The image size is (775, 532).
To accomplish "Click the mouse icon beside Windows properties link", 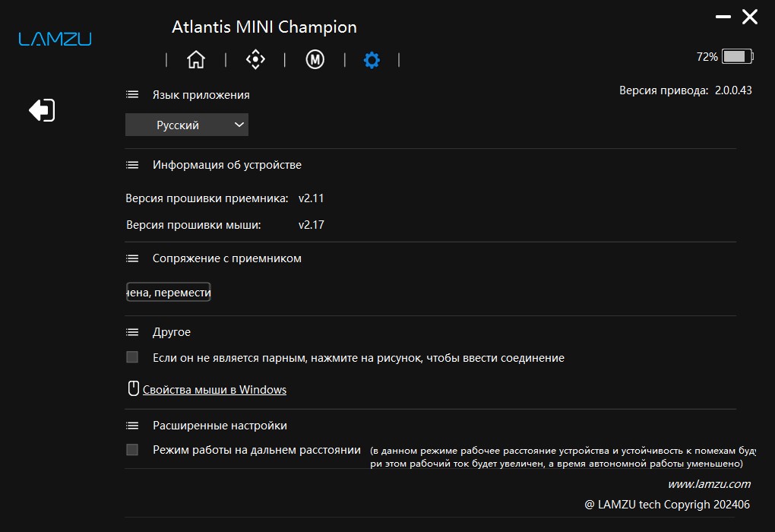I will tap(134, 388).
